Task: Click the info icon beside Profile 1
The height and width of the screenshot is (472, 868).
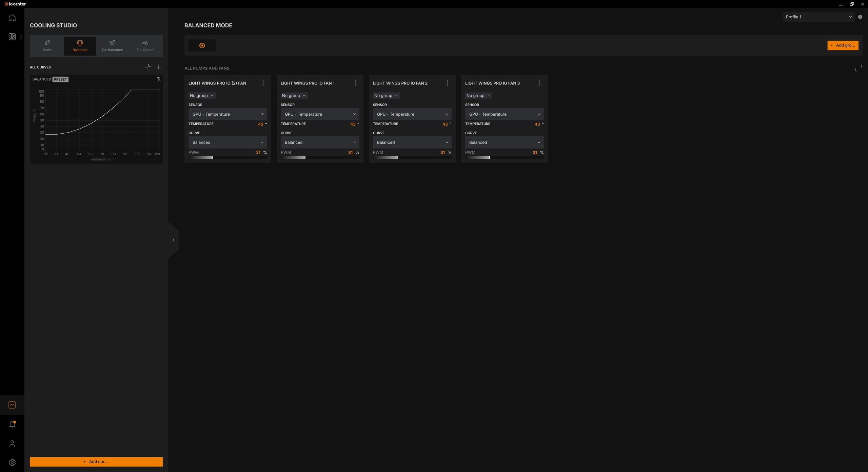Action: (860, 17)
